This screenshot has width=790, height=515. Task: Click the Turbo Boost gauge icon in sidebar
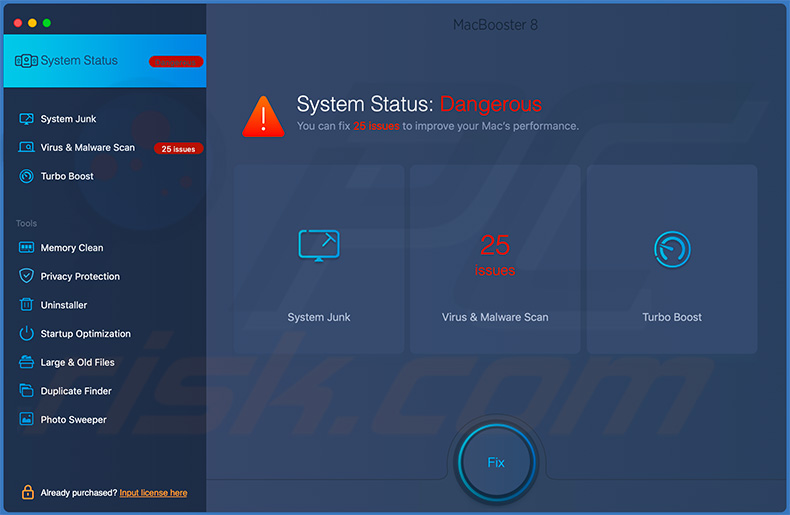(x=26, y=176)
